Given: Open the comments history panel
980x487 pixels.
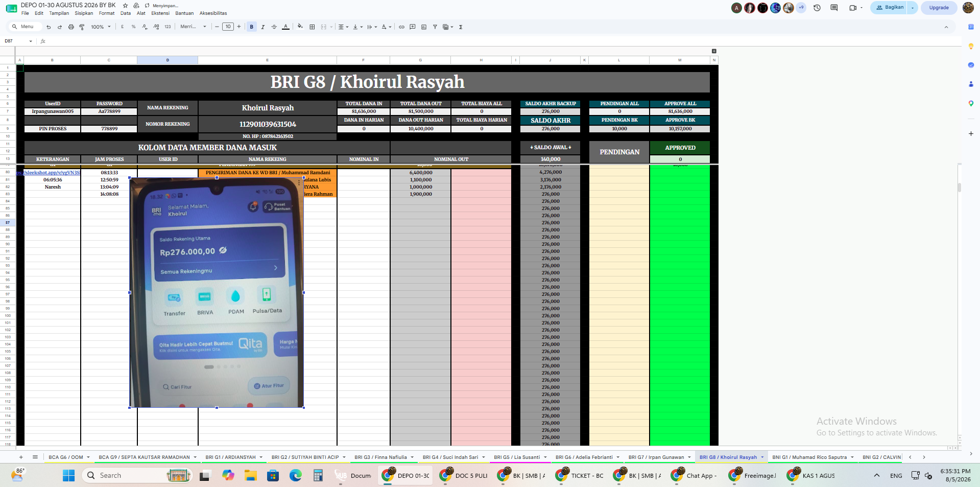Looking at the screenshot, I should [x=834, y=8].
